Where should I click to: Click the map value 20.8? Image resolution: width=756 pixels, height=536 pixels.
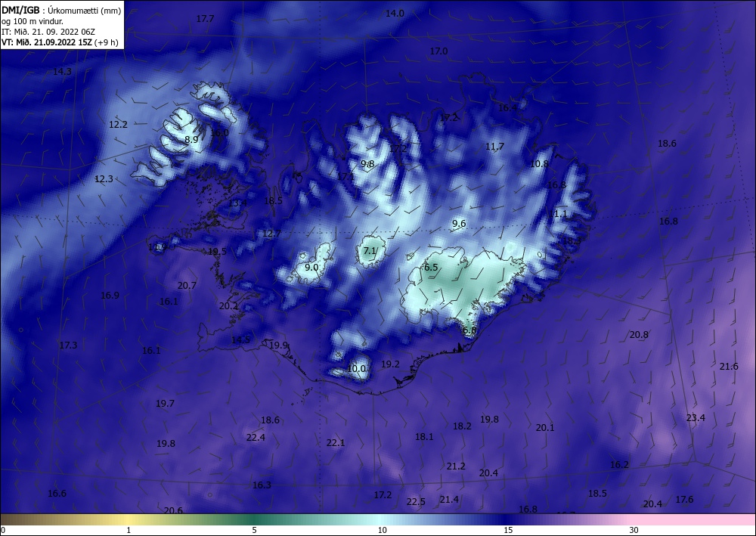pos(639,334)
